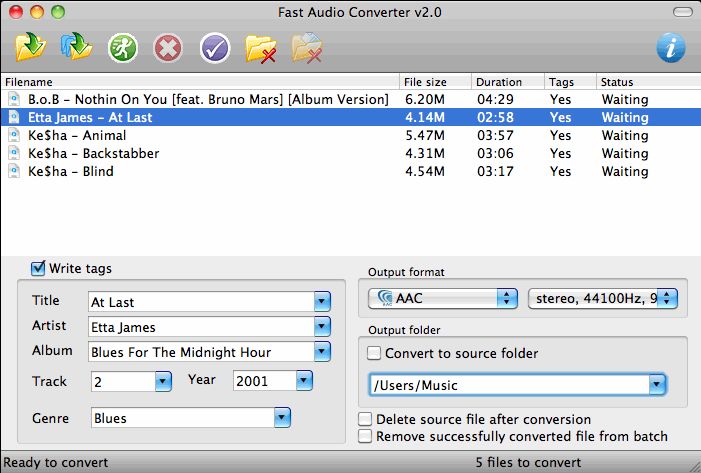The height and width of the screenshot is (473, 701).
Task: Sort by the File size column header
Action: click(435, 82)
